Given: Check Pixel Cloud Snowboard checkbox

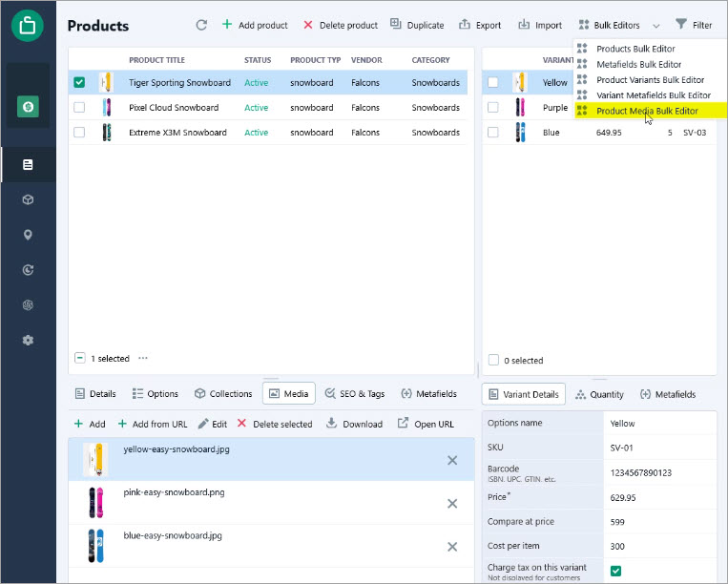Looking at the screenshot, I should click(79, 107).
